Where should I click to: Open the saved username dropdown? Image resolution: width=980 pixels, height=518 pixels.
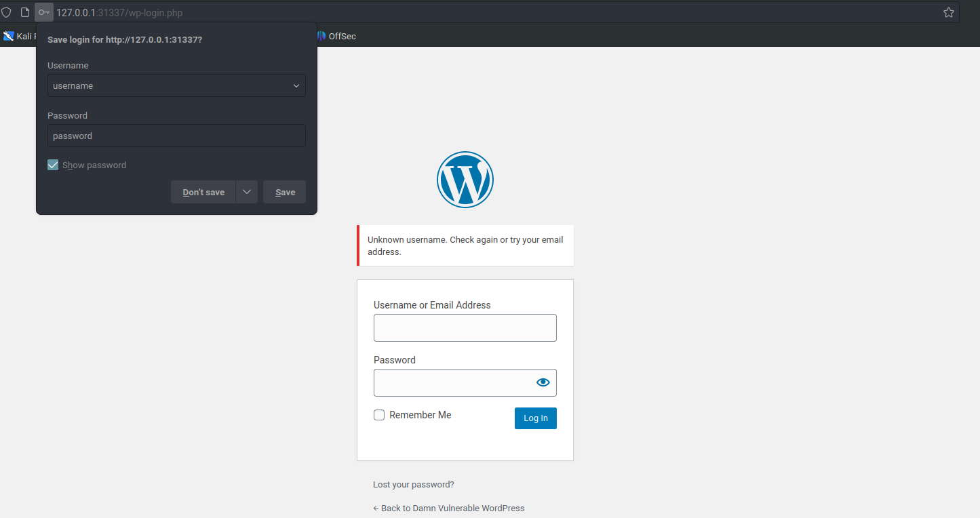[296, 85]
